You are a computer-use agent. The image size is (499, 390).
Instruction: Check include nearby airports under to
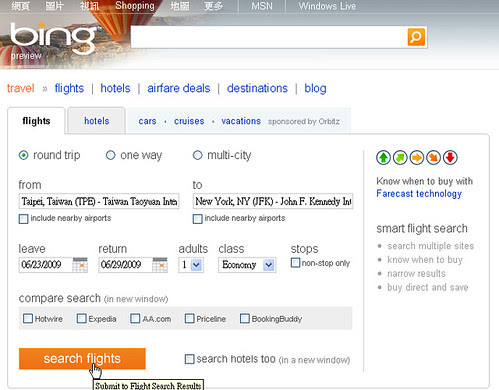click(198, 219)
